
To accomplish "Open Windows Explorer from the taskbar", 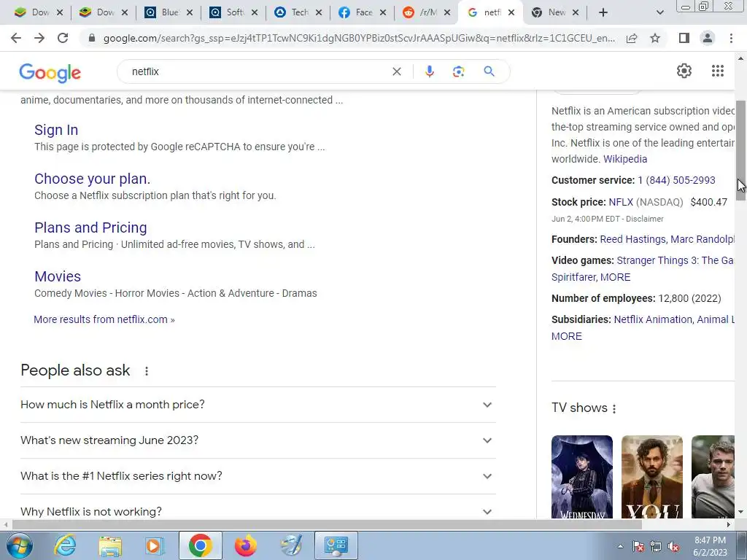I will tap(110, 545).
